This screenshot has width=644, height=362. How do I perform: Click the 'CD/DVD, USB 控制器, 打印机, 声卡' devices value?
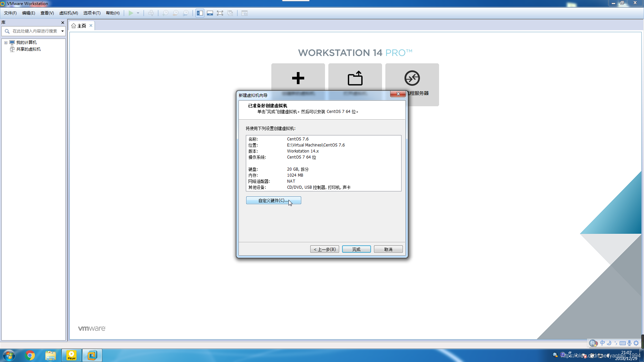pyautogui.click(x=319, y=187)
